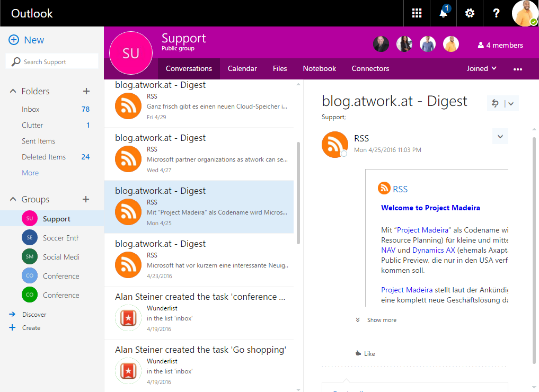The height and width of the screenshot is (392, 539).
Task: Click the large SU group avatar
Action: tap(131, 53)
